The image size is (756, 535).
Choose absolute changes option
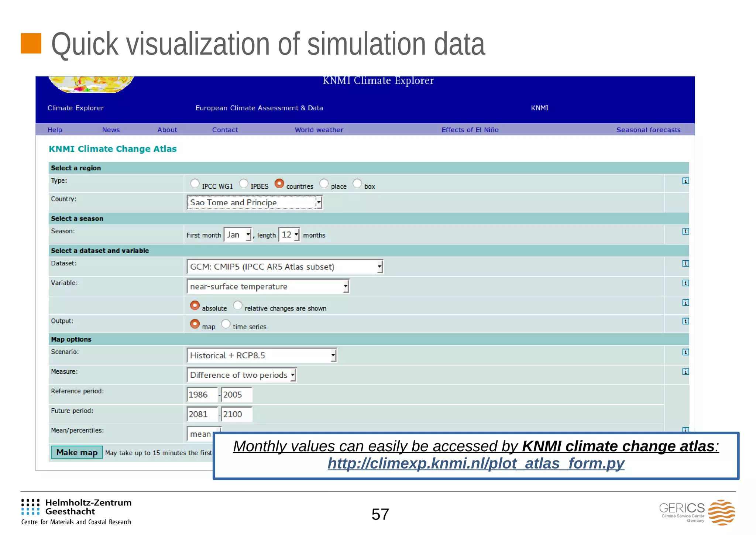point(195,306)
